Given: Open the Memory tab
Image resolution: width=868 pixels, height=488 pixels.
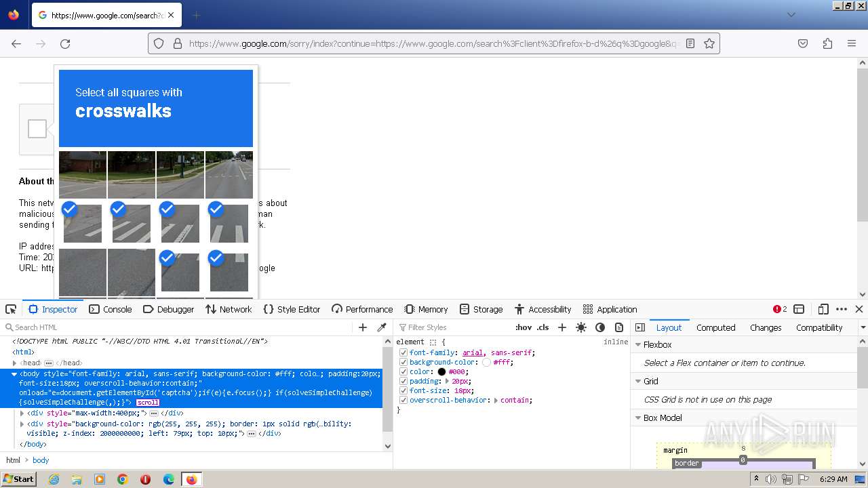Looking at the screenshot, I should [427, 309].
